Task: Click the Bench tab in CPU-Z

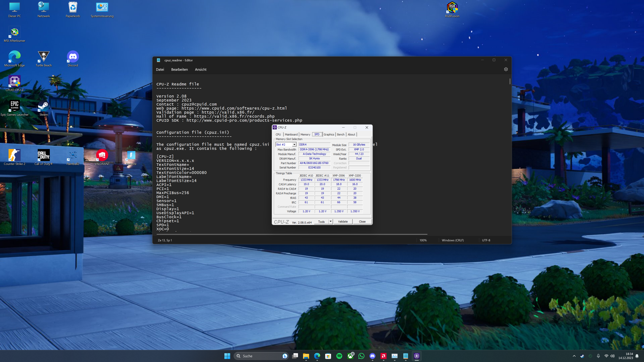Action: pos(340,134)
